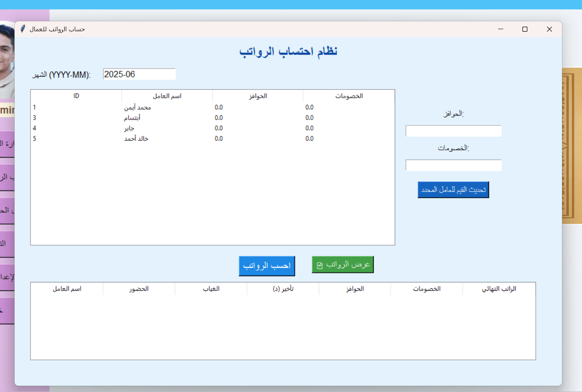This screenshot has width=582, height=392.
Task: Click the profile photo in the background window
Action: click(x=7, y=60)
